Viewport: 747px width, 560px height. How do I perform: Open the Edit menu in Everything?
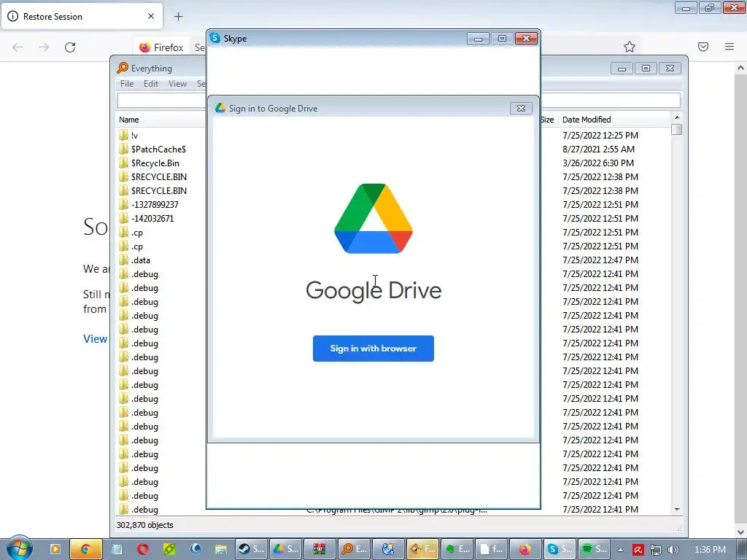coord(151,84)
